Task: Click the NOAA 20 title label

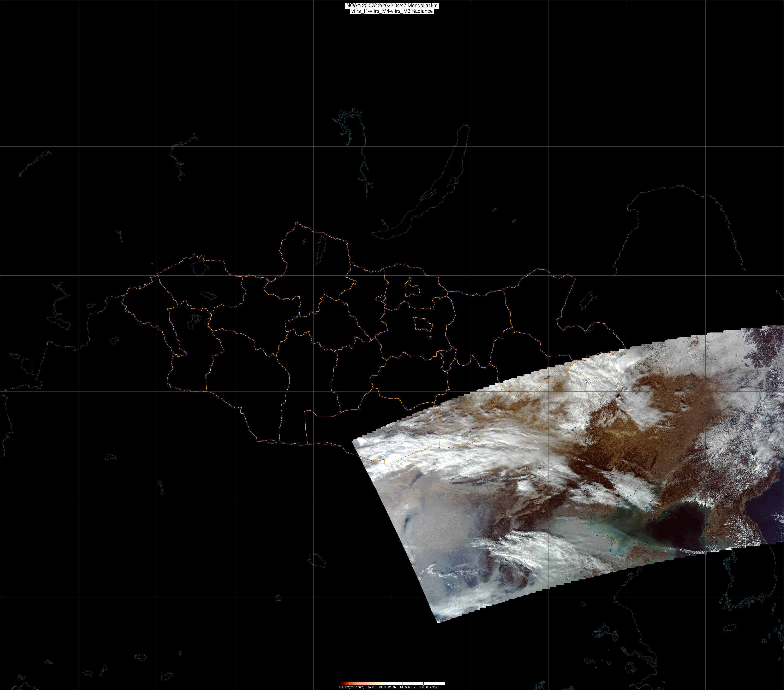Action: tap(392, 5)
